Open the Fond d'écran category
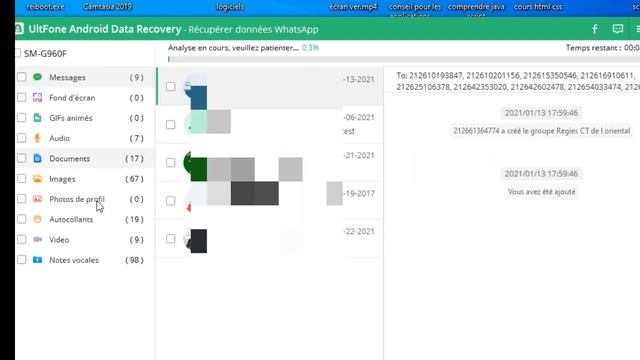 coord(84,98)
